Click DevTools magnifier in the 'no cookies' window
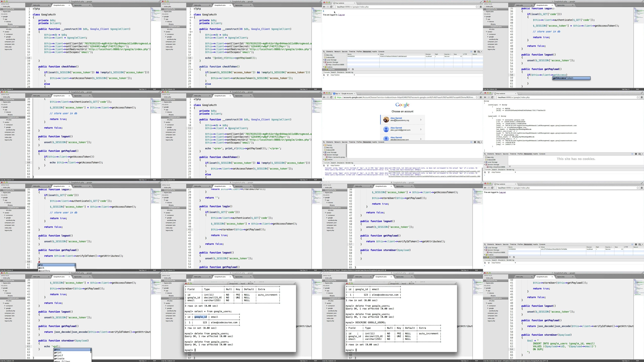Viewport: 644px width, 362px height. [x=485, y=154]
